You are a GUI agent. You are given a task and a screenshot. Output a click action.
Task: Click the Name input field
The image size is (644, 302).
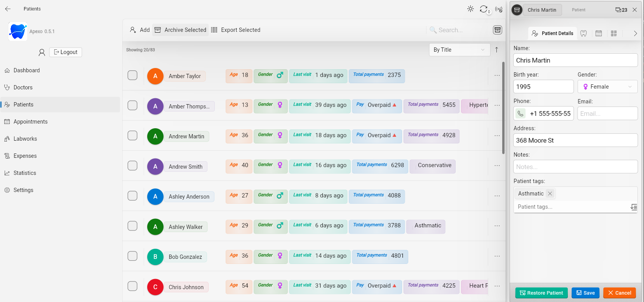click(576, 60)
